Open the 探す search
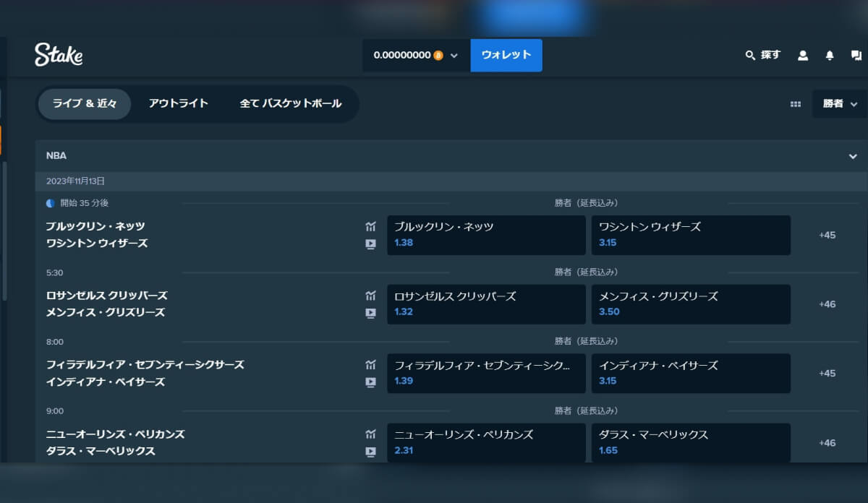 point(763,55)
